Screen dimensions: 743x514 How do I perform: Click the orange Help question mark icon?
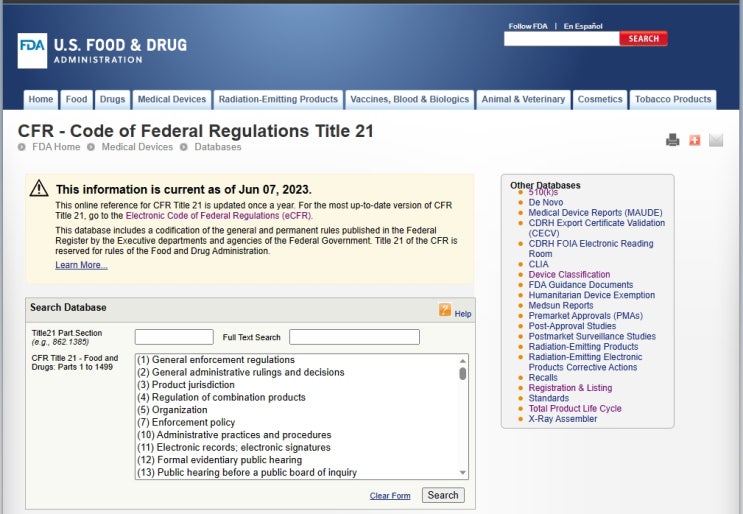444,310
